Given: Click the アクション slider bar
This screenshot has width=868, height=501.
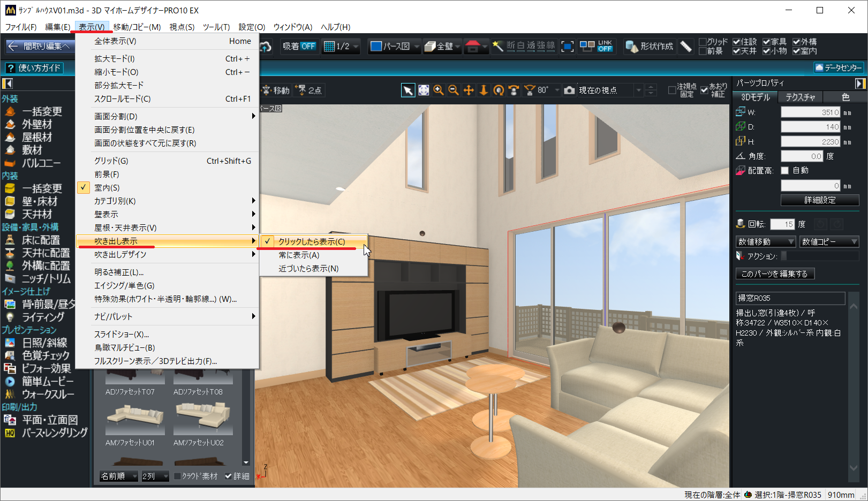Looking at the screenshot, I should pyautogui.click(x=819, y=256).
